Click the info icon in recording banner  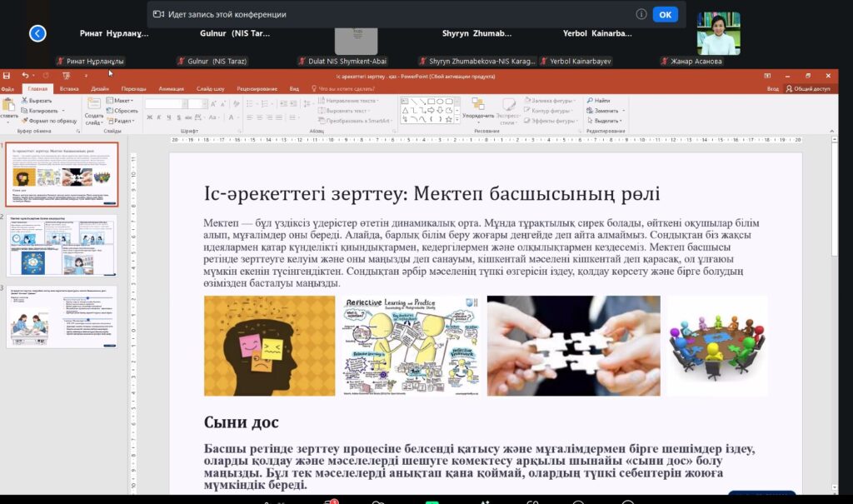coord(641,14)
